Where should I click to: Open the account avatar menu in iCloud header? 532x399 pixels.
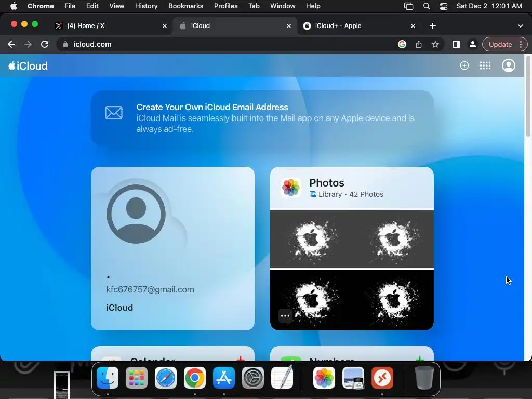pos(508,65)
